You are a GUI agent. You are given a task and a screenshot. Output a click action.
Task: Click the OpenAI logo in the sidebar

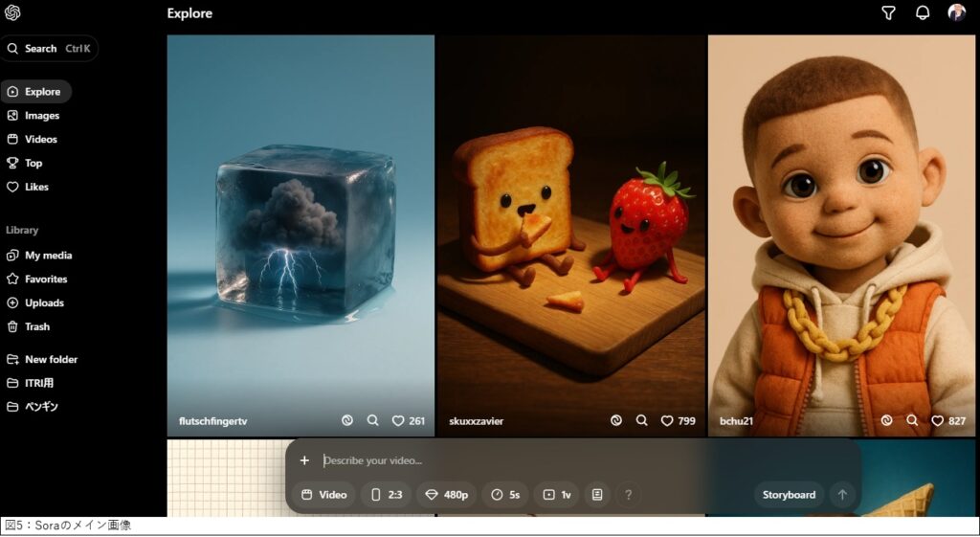[x=12, y=12]
